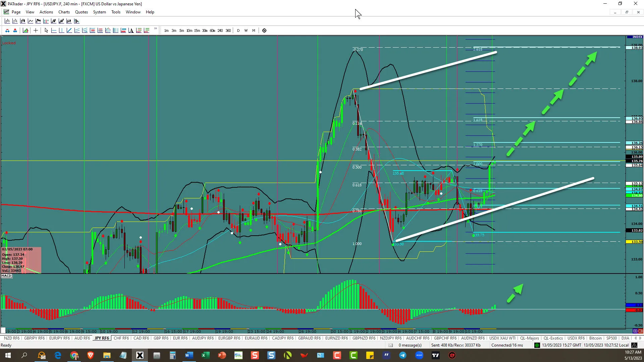The width and height of the screenshot is (644, 362).
Task: Select the candlestick chart type icon
Action: [23, 21]
